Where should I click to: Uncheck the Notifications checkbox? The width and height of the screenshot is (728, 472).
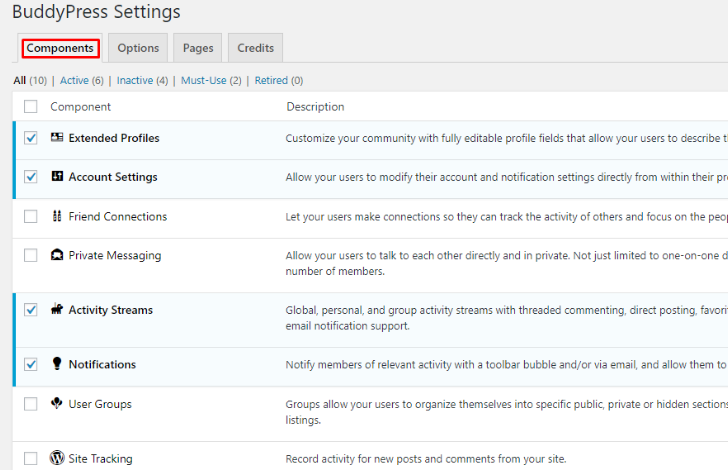click(31, 364)
